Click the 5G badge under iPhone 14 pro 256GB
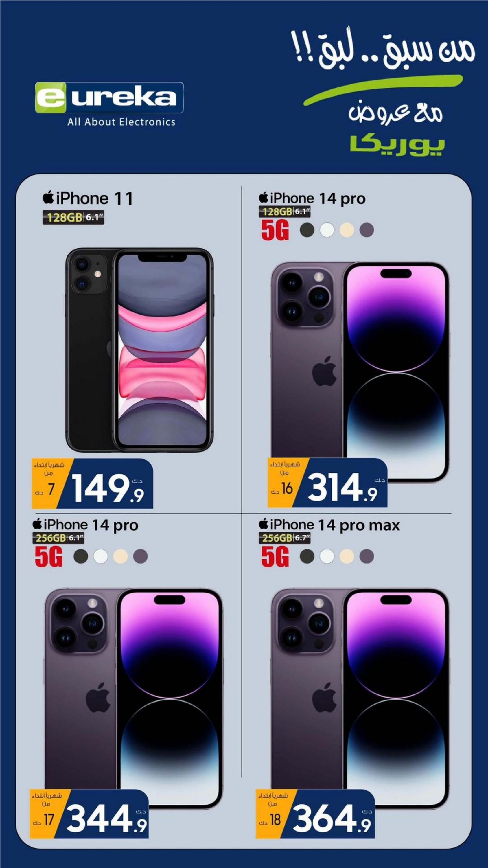488x868 pixels. (49, 557)
